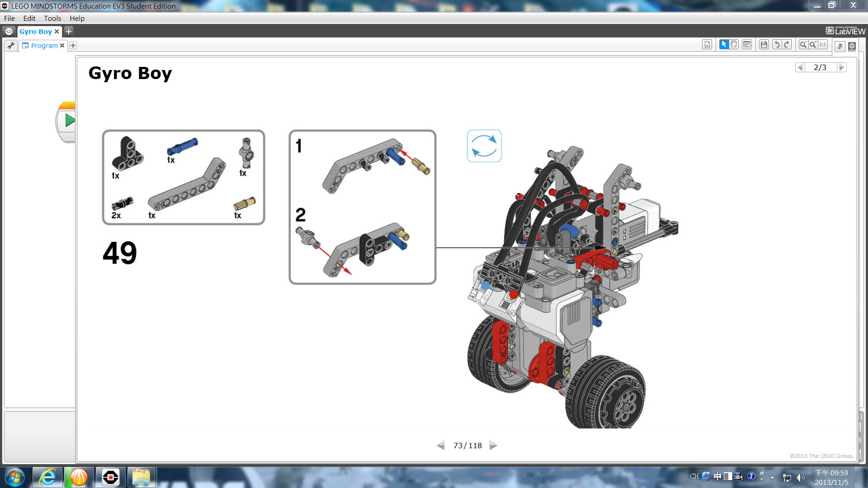Select the arrow pointer tool
The width and height of the screenshot is (868, 488).
click(x=724, y=44)
